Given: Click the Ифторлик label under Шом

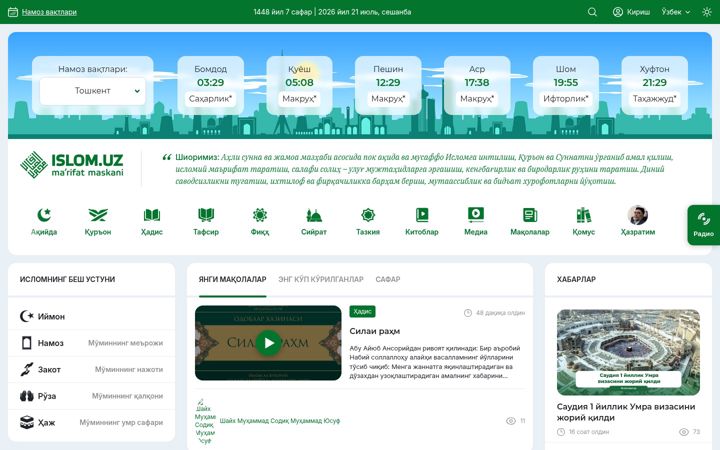Looking at the screenshot, I should [566, 99].
